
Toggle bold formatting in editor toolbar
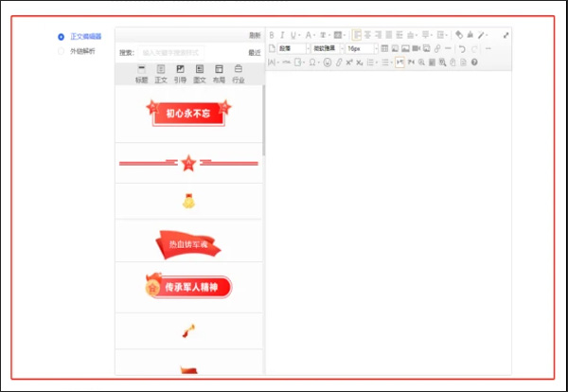coord(272,35)
